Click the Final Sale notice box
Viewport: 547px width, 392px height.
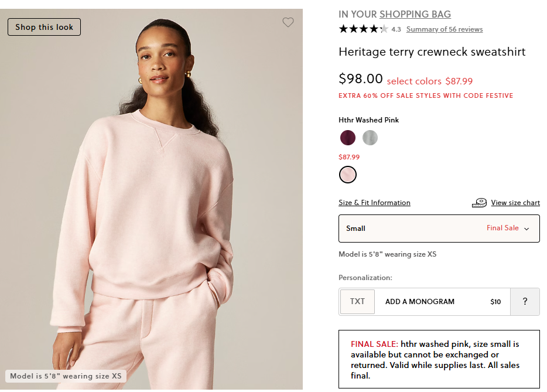pyautogui.click(x=439, y=359)
